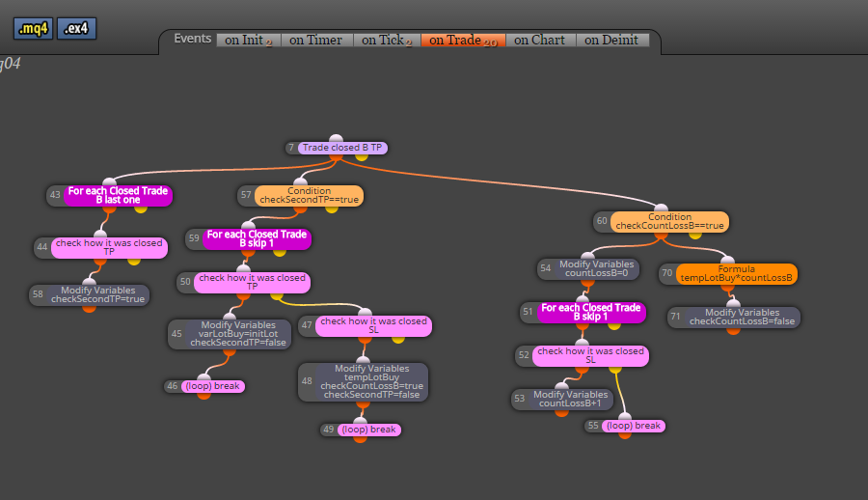This screenshot has width=868, height=500.
Task: Click the yellow output connector of block 7
Action: click(x=362, y=156)
